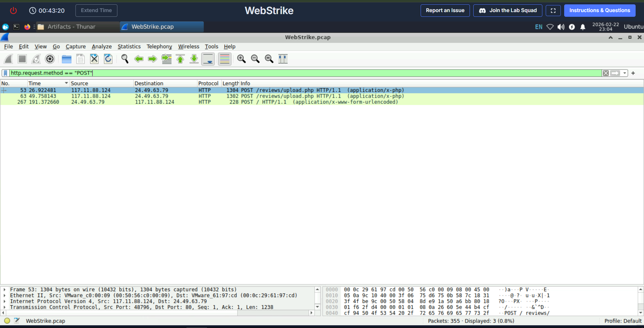Sort by Destination column header
Image resolution: width=644 pixels, height=328 pixels.
(165, 83)
